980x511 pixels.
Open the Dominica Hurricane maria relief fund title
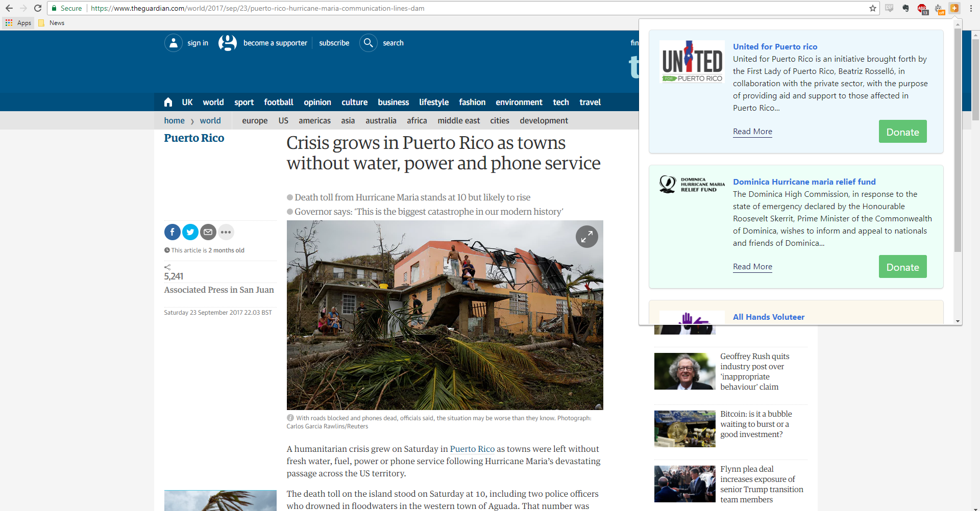(x=804, y=182)
